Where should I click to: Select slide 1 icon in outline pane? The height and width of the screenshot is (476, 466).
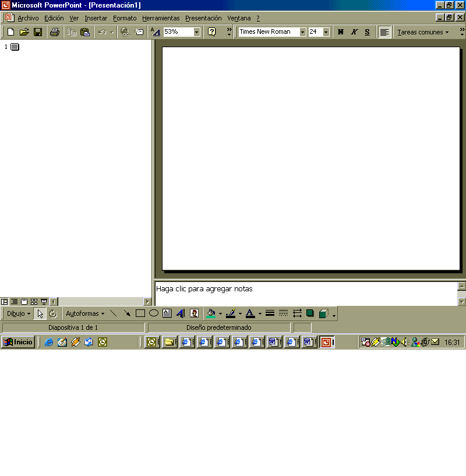pos(15,47)
